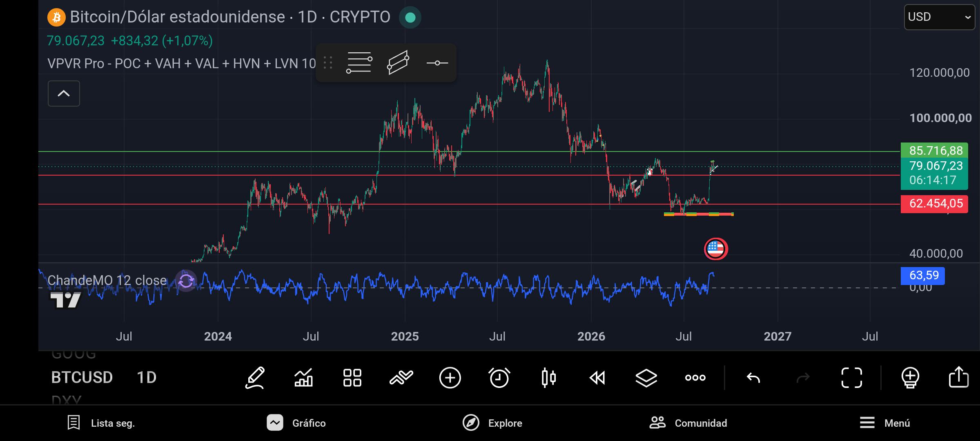
Task: Open the USD currency dropdown
Action: pos(939,17)
